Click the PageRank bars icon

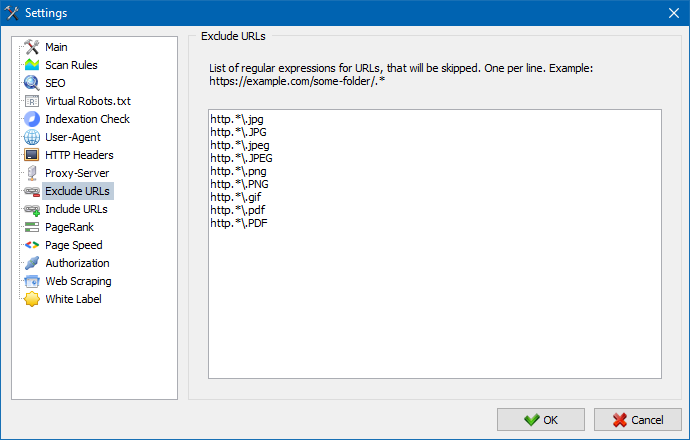point(32,227)
